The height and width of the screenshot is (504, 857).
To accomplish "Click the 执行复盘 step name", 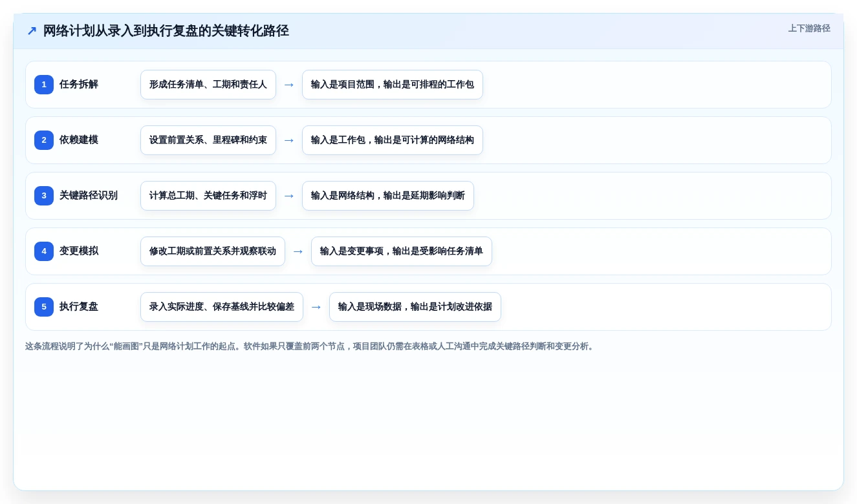I will point(79,307).
